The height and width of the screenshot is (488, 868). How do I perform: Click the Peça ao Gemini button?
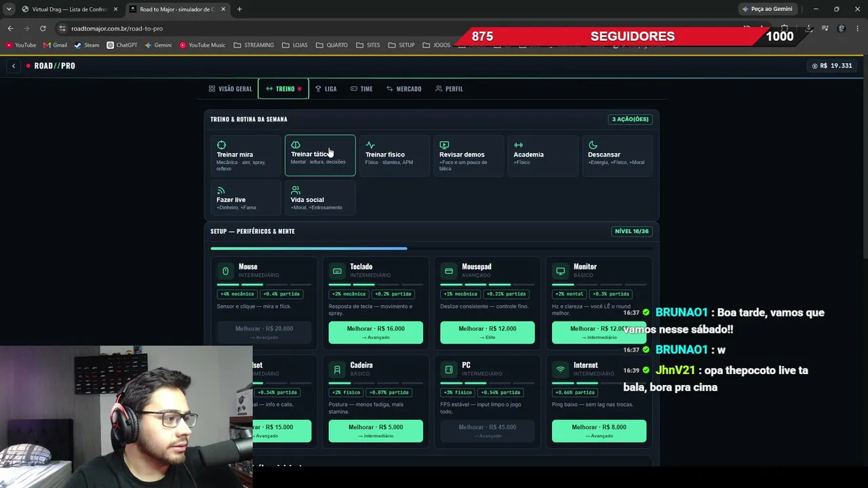coord(767,9)
